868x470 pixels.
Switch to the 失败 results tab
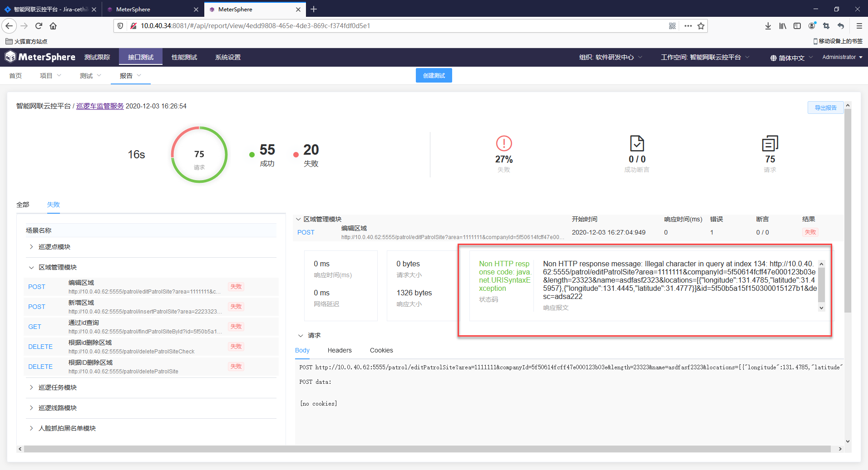coord(54,205)
